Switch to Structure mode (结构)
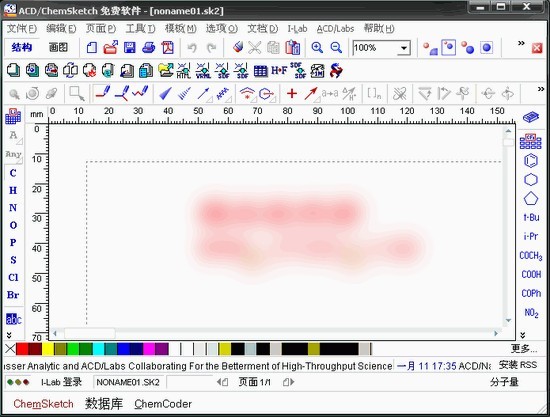 (22, 47)
